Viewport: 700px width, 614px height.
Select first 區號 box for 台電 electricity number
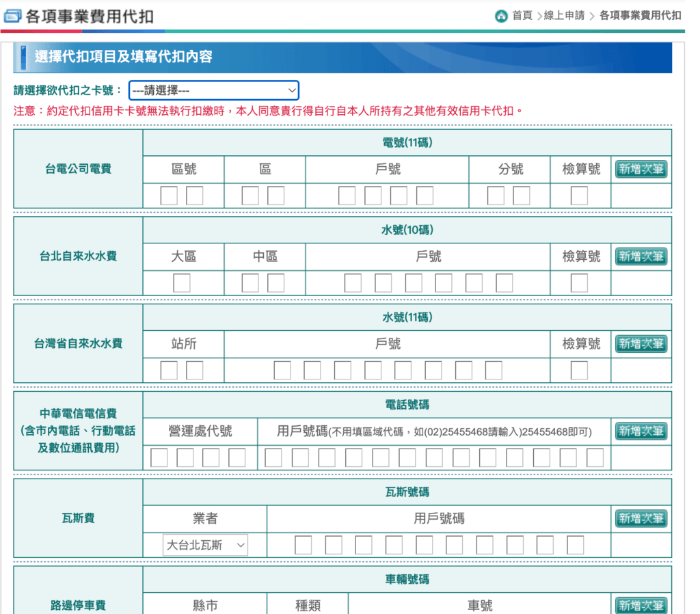click(169, 196)
